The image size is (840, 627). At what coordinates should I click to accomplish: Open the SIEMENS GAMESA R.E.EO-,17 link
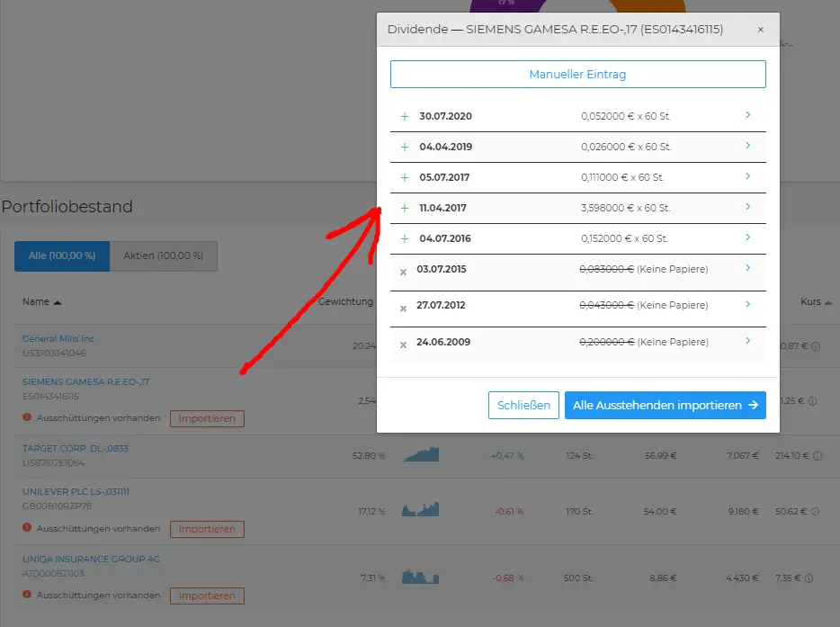(x=85, y=382)
